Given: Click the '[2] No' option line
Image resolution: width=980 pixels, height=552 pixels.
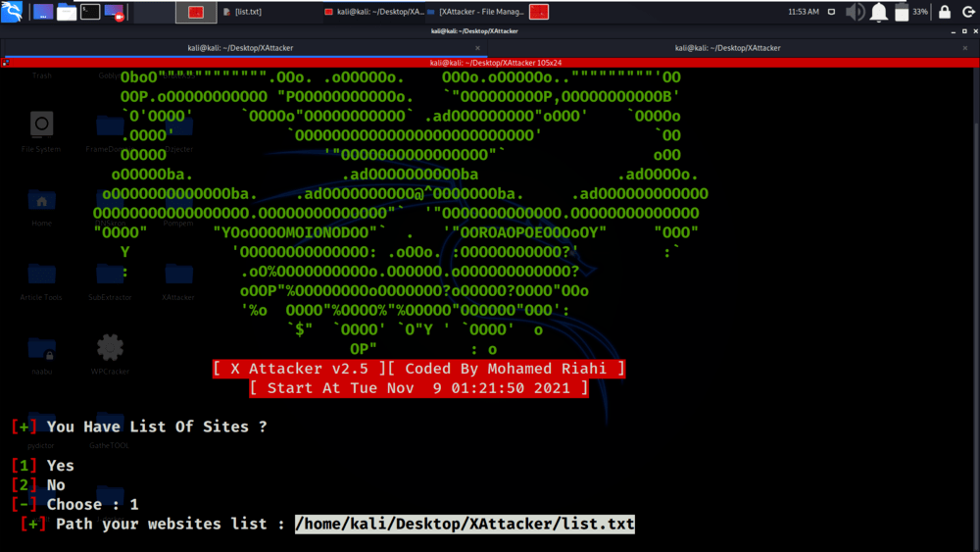Looking at the screenshot, I should coord(38,485).
